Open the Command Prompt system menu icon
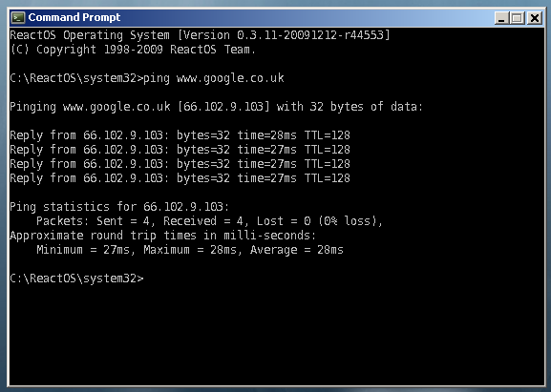Viewport: 551px width, 392px height. 17,17
